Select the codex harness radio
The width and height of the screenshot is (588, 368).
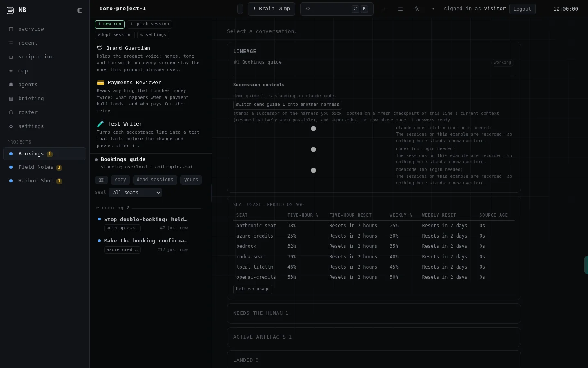[x=313, y=150]
